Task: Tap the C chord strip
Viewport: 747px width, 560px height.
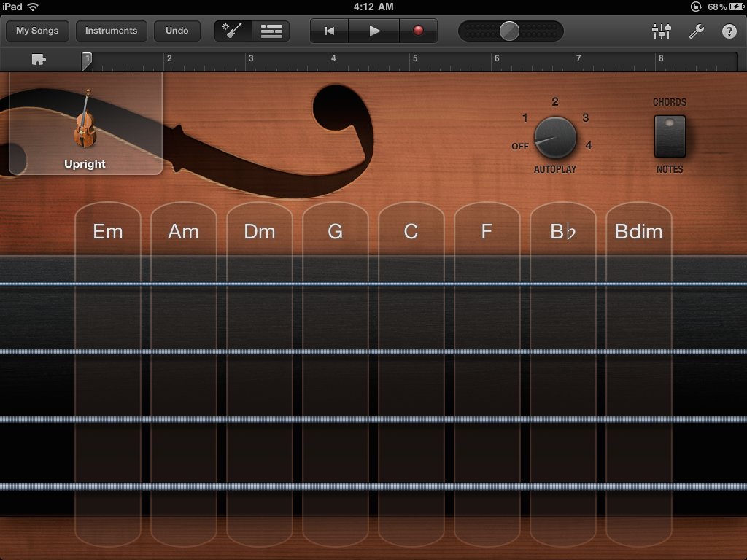Action: 411,374
